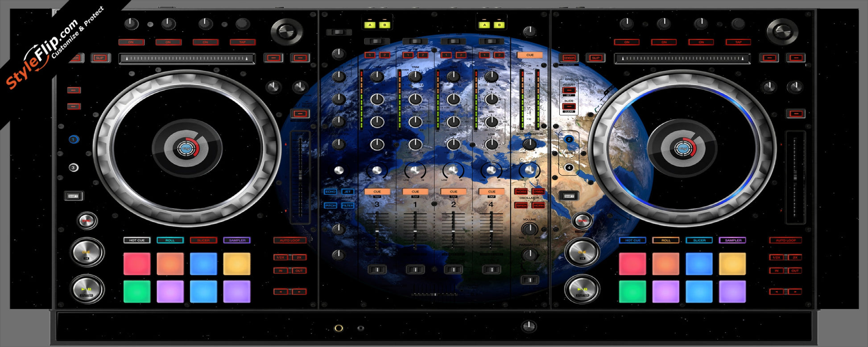The image size is (868, 347).
Task: Toggle master orange CUE button
Action: [x=529, y=55]
